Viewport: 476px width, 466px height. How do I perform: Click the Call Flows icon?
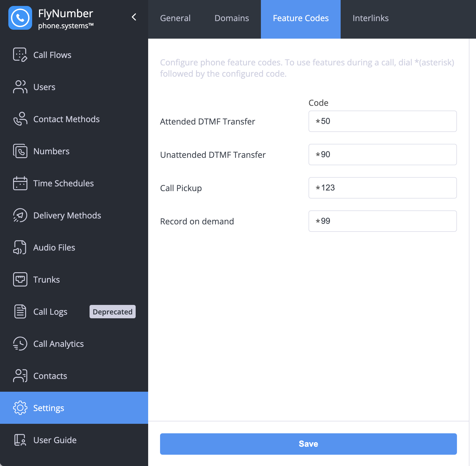point(20,55)
